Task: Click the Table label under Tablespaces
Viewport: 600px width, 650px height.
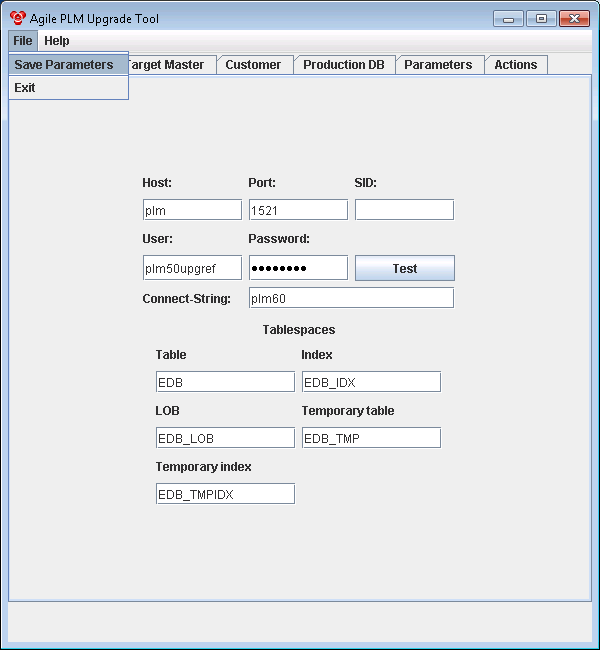Action: pyautogui.click(x=171, y=355)
